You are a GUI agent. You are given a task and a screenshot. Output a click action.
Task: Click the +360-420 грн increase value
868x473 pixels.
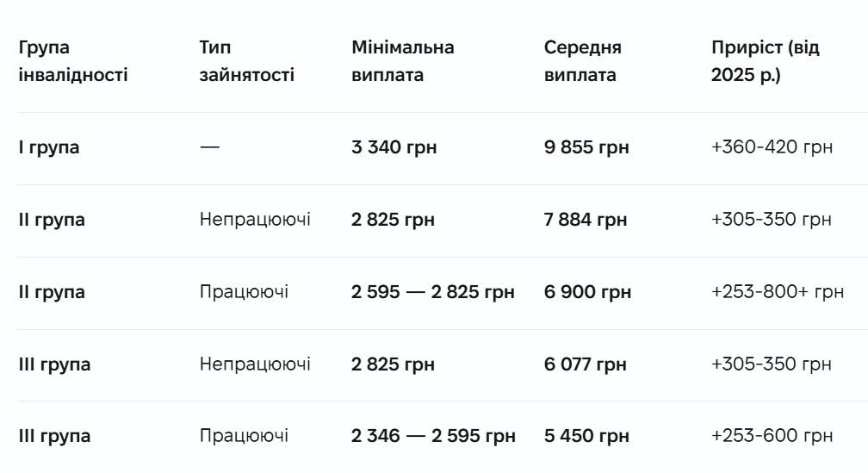772,147
